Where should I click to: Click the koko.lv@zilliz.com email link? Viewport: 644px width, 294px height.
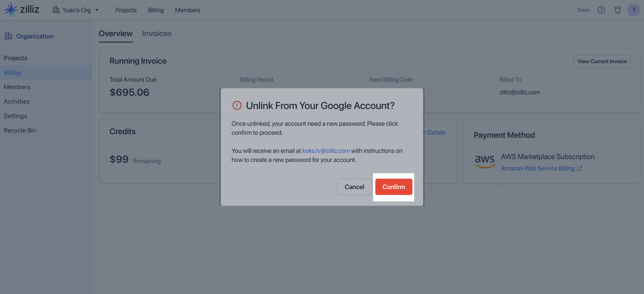pos(326,151)
